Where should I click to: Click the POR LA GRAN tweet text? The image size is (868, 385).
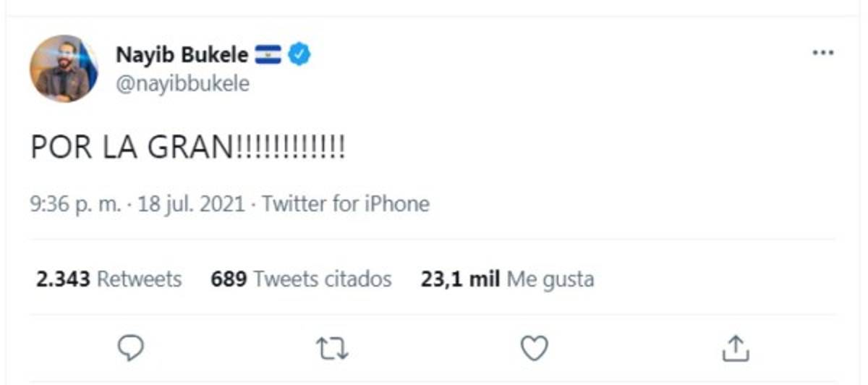coord(187,148)
